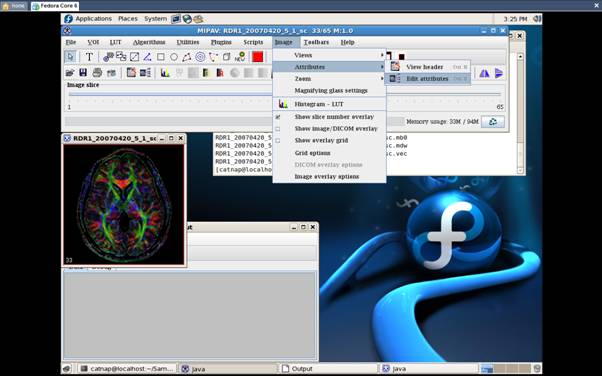
Task: Click the flip vertical blue triangle icon
Action: (x=498, y=73)
